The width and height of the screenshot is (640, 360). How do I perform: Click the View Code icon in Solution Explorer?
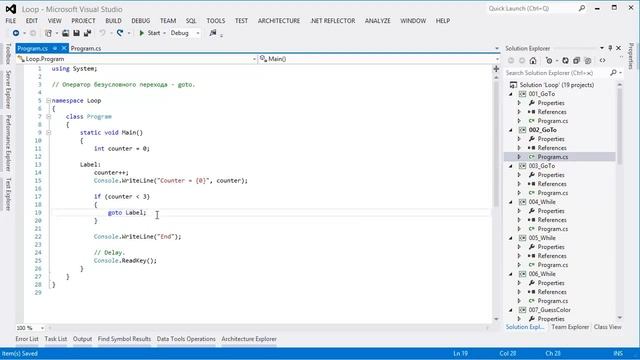602,60
